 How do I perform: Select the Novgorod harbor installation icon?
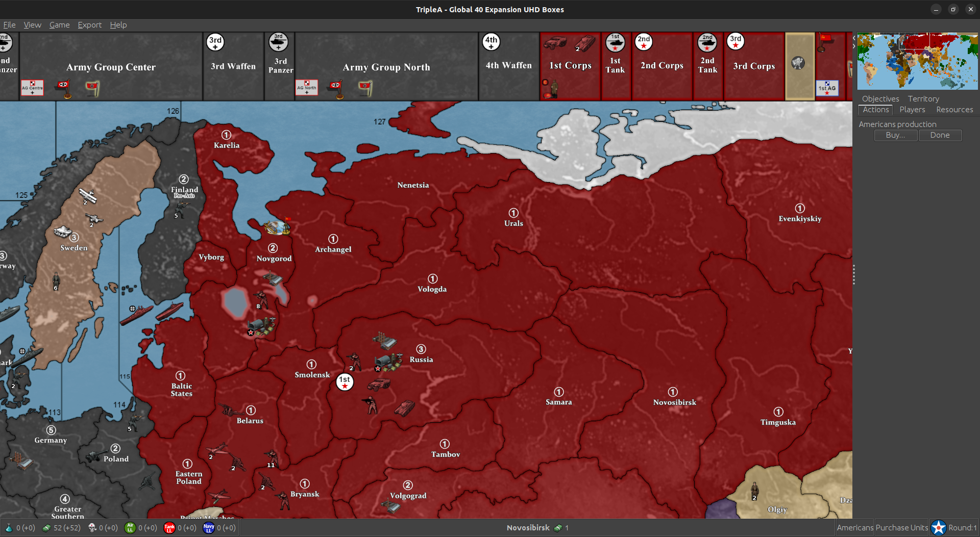276,227
